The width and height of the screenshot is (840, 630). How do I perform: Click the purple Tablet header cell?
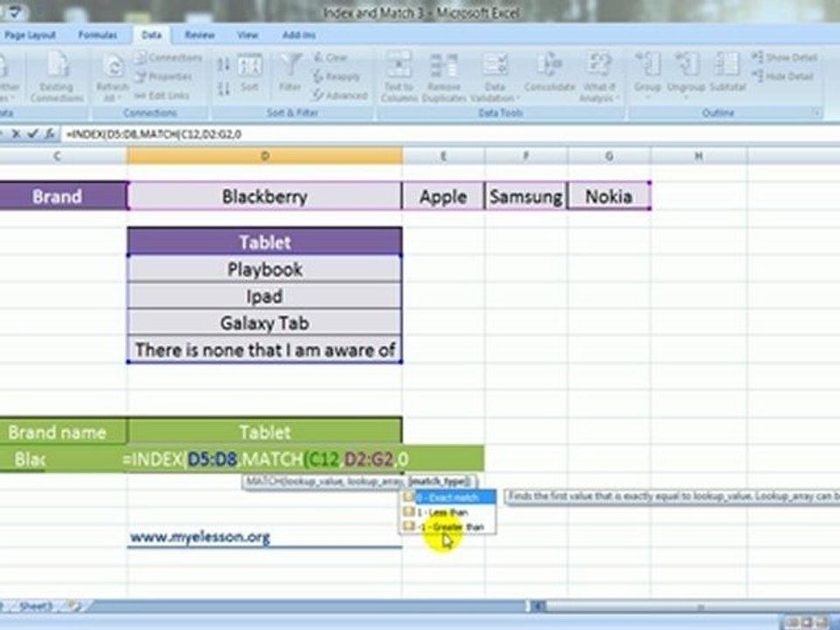point(264,241)
